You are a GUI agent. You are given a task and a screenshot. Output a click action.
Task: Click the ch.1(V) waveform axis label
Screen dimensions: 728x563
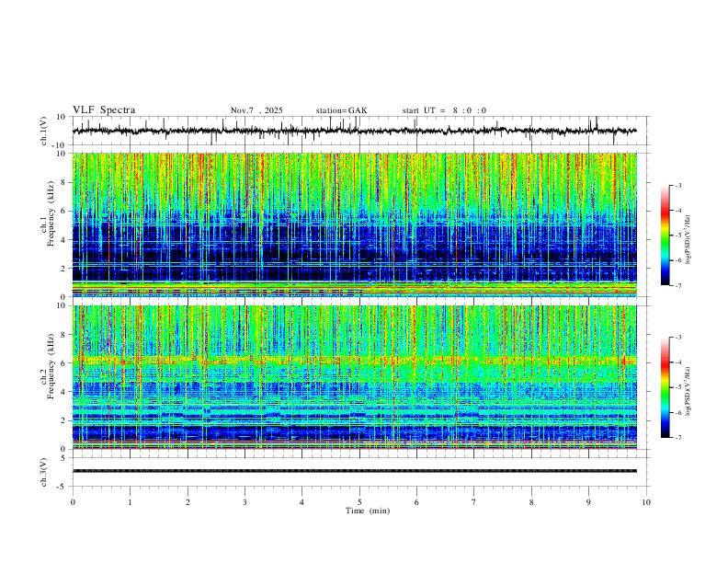click(x=44, y=131)
